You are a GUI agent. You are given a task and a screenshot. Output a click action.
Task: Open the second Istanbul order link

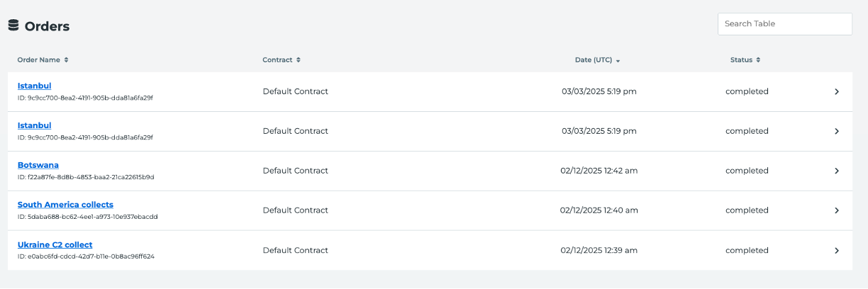[x=34, y=125]
